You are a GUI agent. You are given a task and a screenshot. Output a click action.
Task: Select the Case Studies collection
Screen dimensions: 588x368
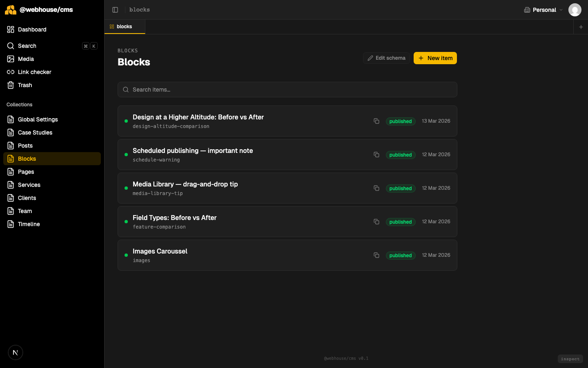point(35,132)
